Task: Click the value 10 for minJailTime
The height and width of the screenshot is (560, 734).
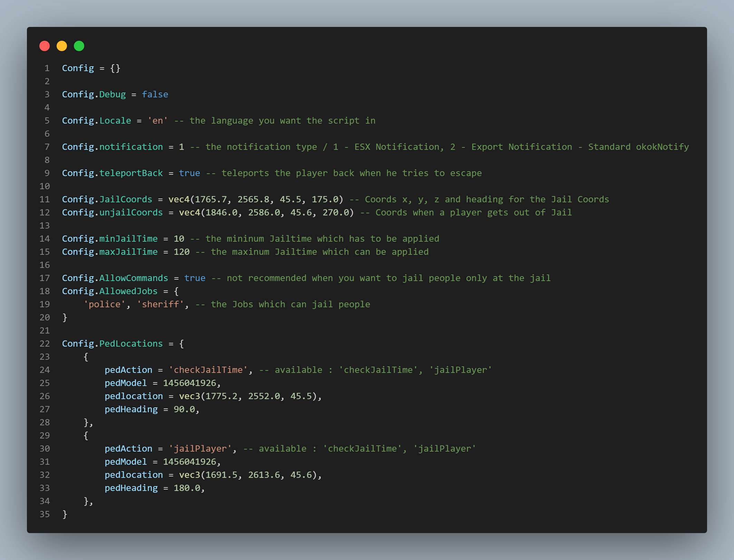Action: 179,239
